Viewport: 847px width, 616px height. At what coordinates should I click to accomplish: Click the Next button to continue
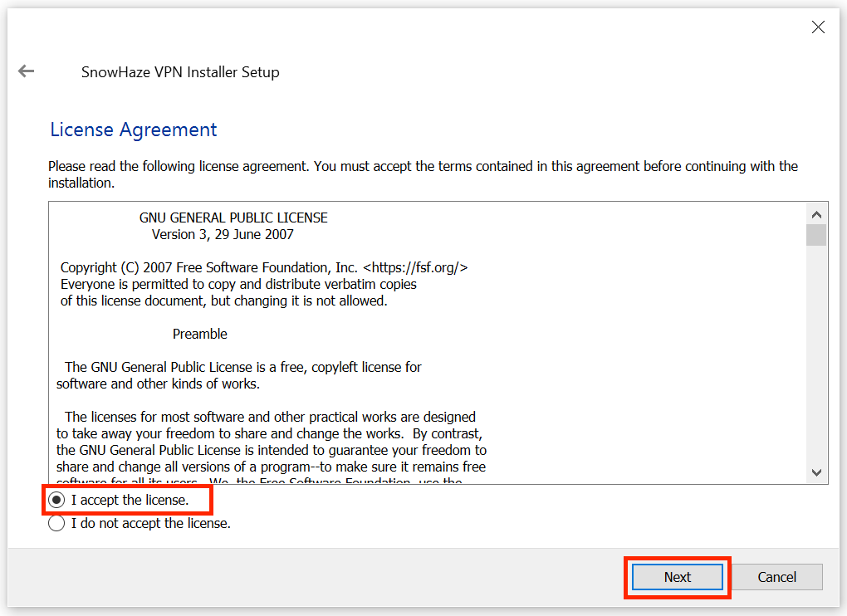click(678, 577)
